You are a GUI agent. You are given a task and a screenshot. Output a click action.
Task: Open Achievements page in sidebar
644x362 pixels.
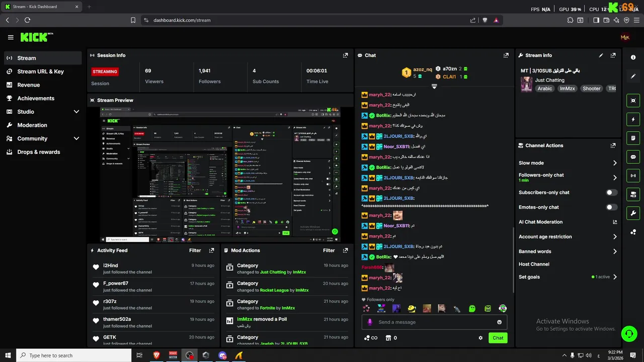(42, 98)
